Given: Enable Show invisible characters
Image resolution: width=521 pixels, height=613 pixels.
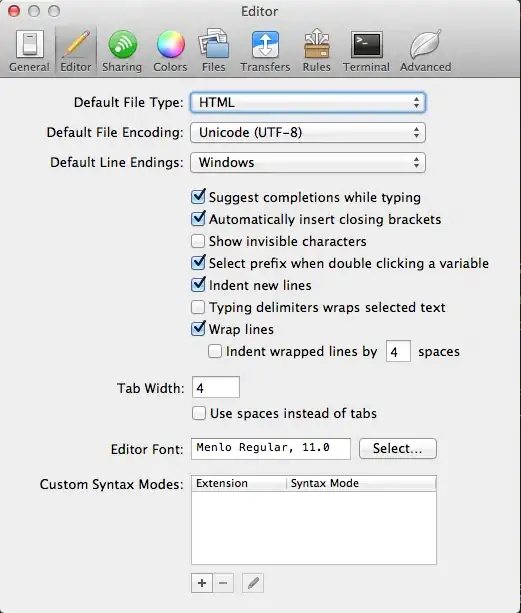Looking at the screenshot, I should tap(198, 241).
